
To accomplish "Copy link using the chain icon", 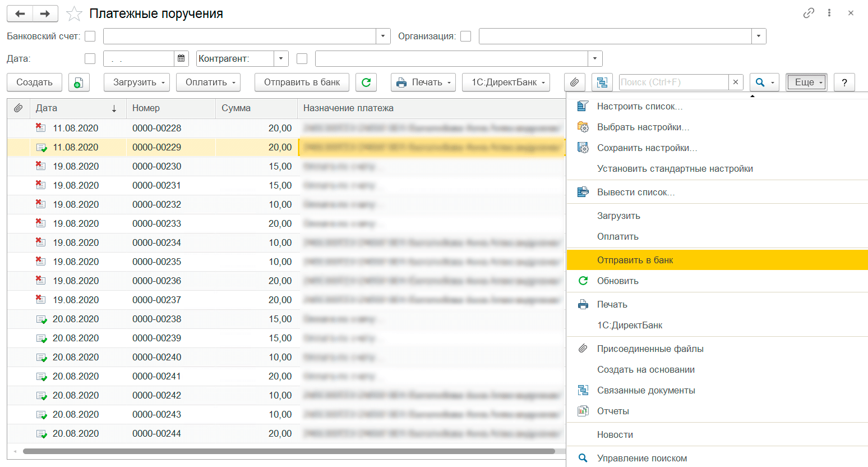I will click(809, 13).
